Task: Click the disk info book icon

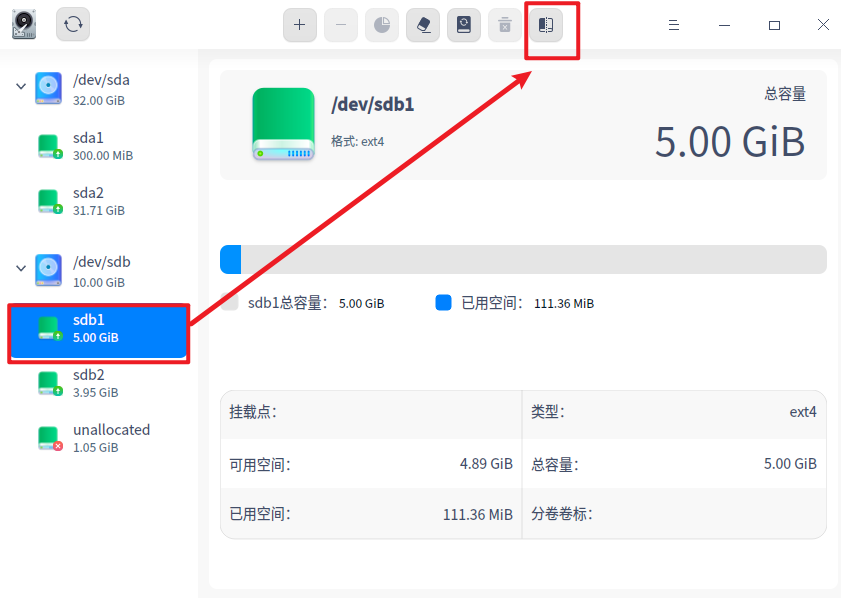Action: pos(464,25)
